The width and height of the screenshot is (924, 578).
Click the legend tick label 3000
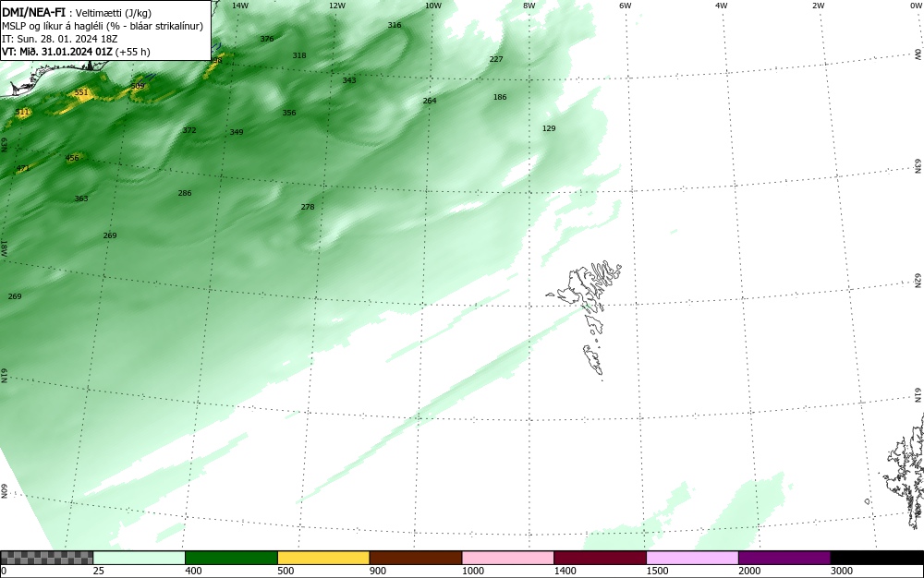(x=842, y=571)
